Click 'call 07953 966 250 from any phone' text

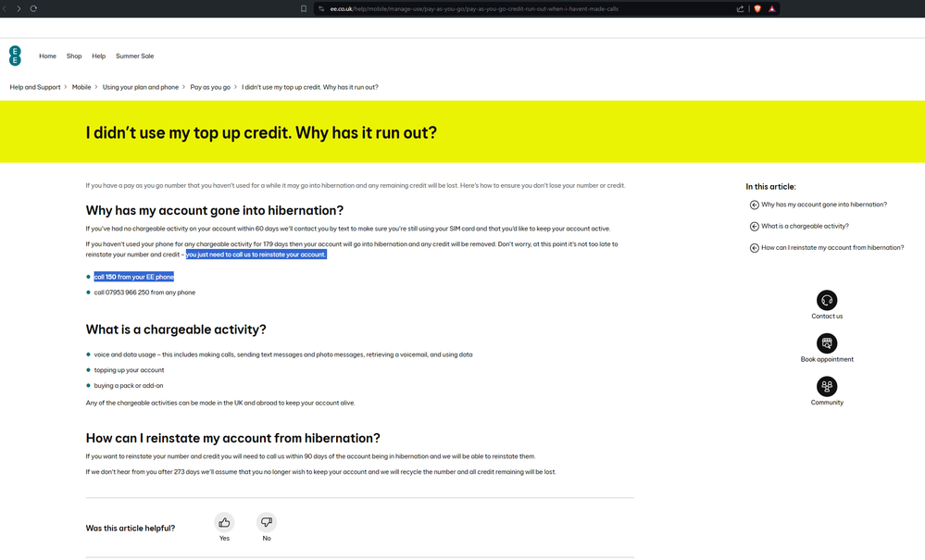tap(144, 292)
